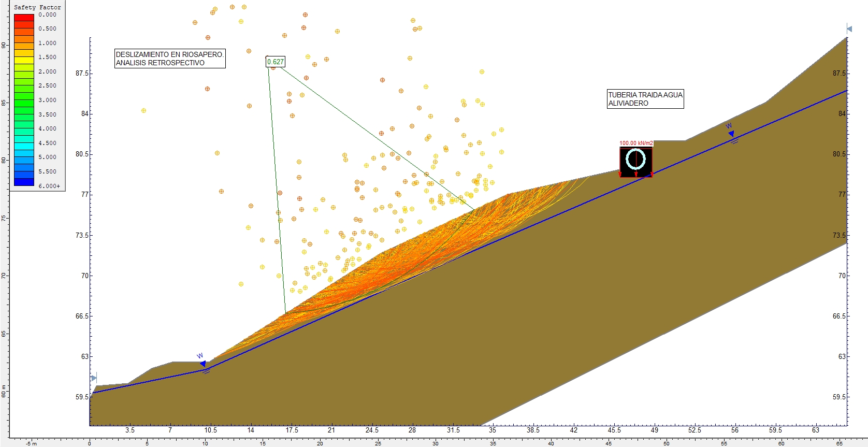This screenshot has height=447, width=868.
Task: Pick the isolated far-left slip center point
Action: tap(143, 110)
